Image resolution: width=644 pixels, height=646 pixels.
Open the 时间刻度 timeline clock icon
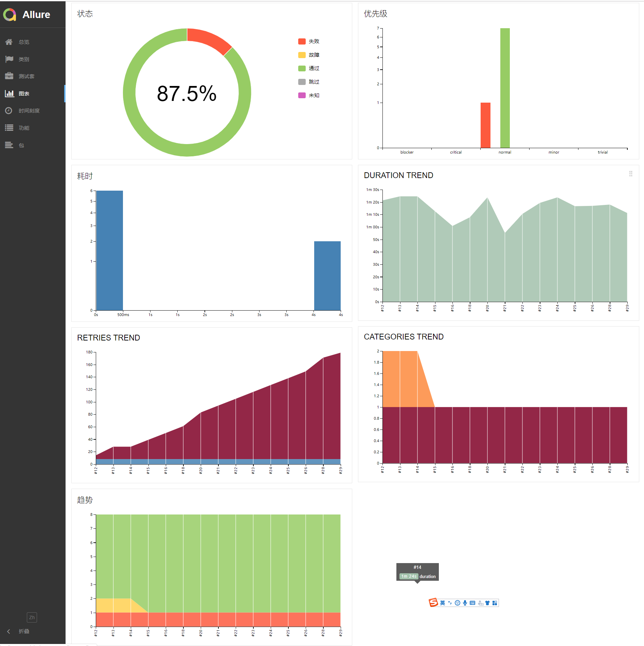pyautogui.click(x=9, y=111)
